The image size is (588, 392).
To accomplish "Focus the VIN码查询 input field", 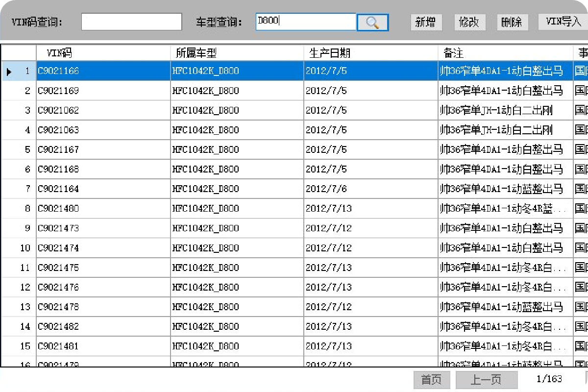I will tap(131, 22).
